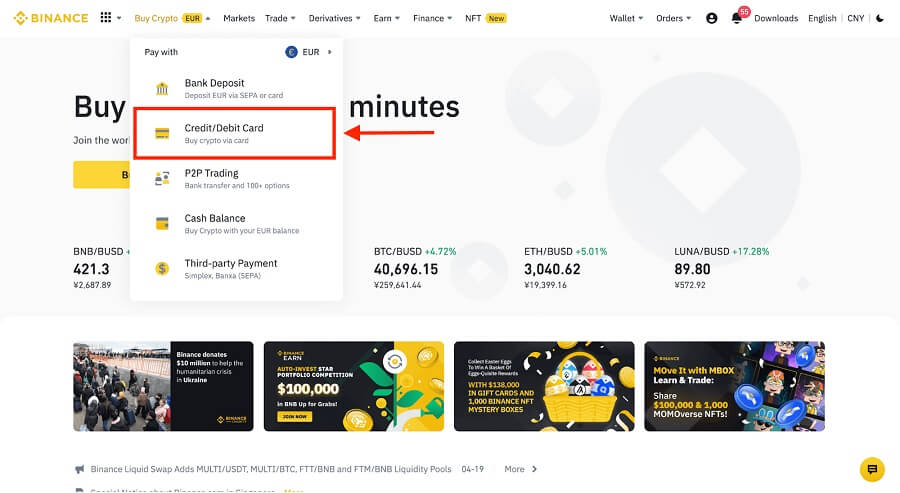
Task: Toggle dark mode moon icon
Action: point(880,18)
